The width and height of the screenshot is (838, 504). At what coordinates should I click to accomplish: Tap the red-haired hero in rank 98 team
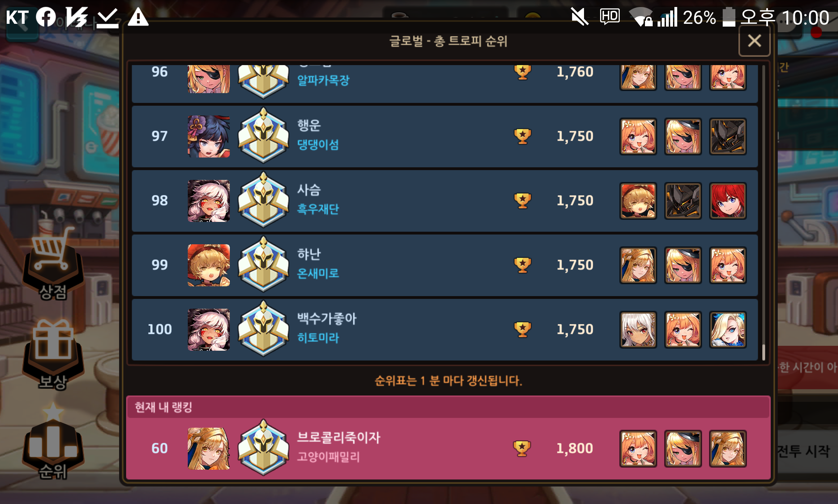(x=728, y=201)
